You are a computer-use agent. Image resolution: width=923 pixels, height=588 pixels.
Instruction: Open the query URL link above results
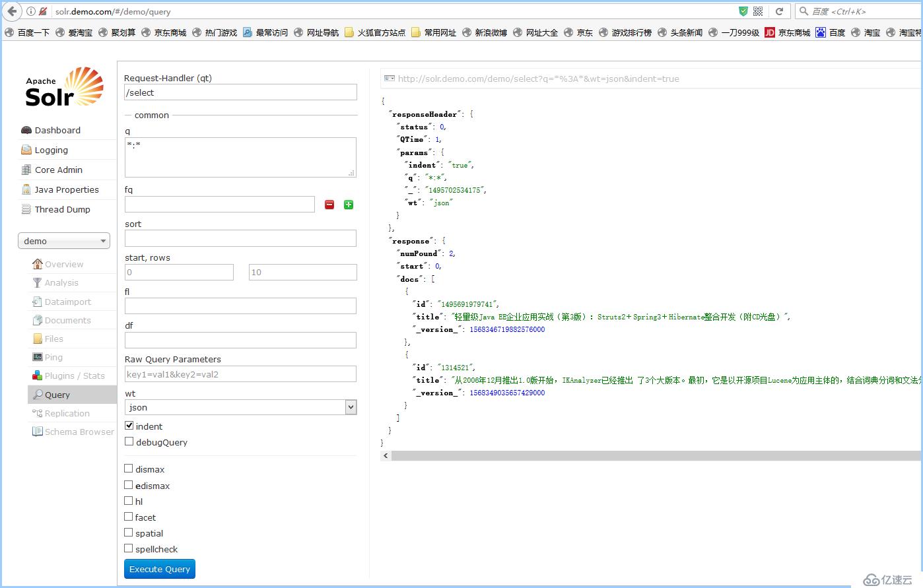point(538,79)
